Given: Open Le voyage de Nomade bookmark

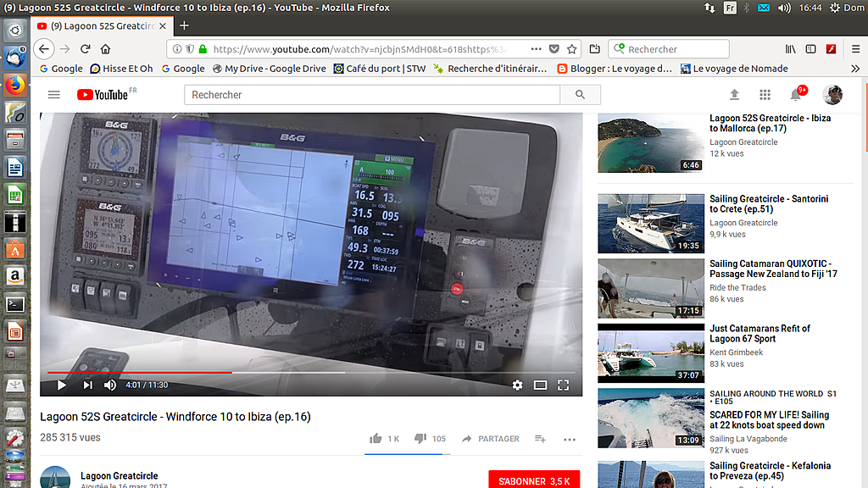Looking at the screenshot, I should [734, 69].
